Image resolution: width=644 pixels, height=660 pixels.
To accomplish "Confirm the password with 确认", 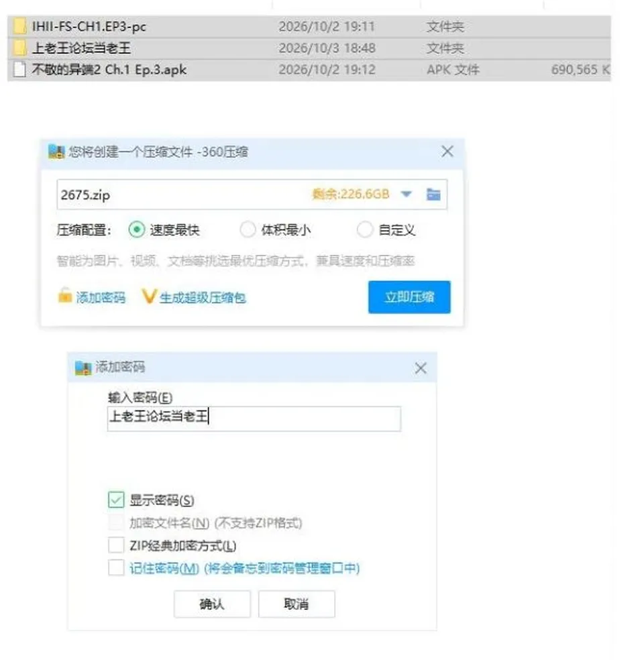I will tap(212, 604).
